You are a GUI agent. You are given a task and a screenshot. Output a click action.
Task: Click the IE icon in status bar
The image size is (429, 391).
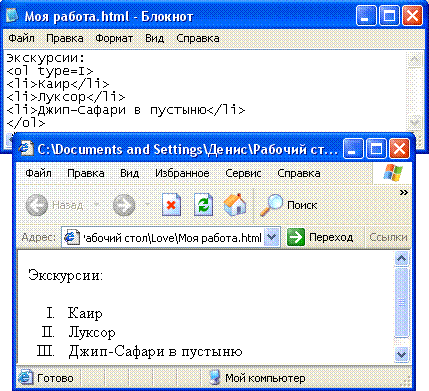tap(25, 378)
